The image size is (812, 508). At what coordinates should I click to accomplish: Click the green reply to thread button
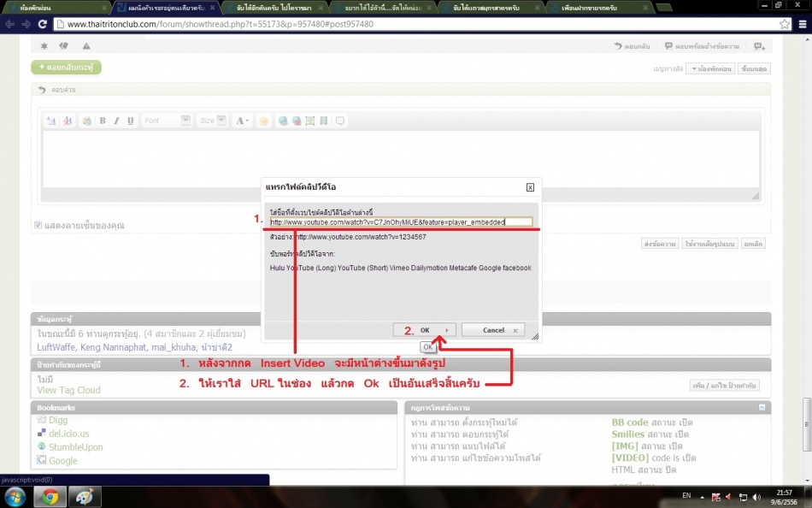tap(66, 67)
